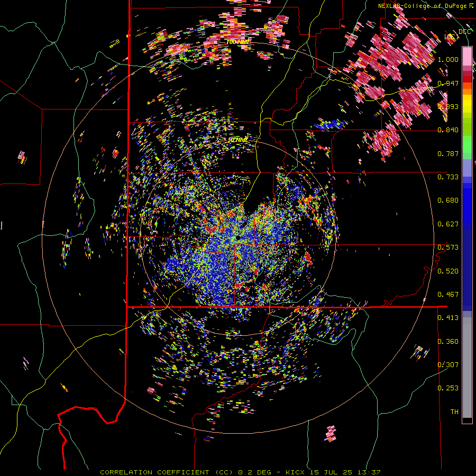Select the 0.307 scale label
476x476 pixels.
(448, 364)
